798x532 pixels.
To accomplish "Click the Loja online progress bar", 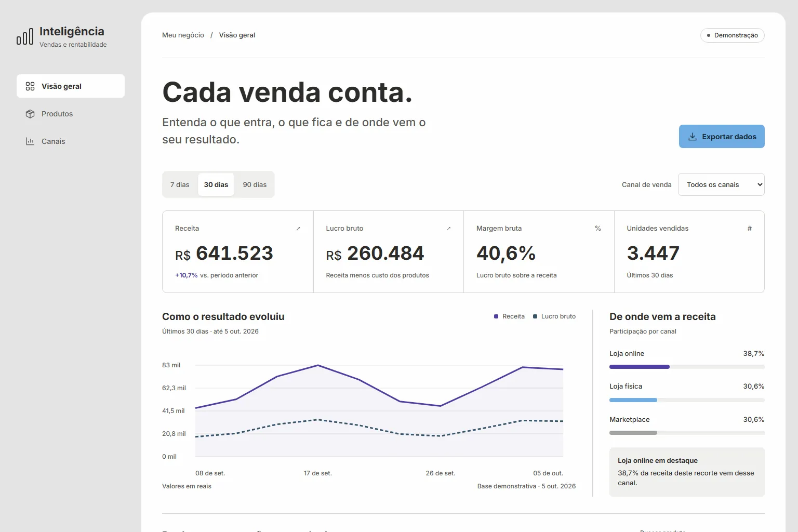I will pyautogui.click(x=687, y=367).
